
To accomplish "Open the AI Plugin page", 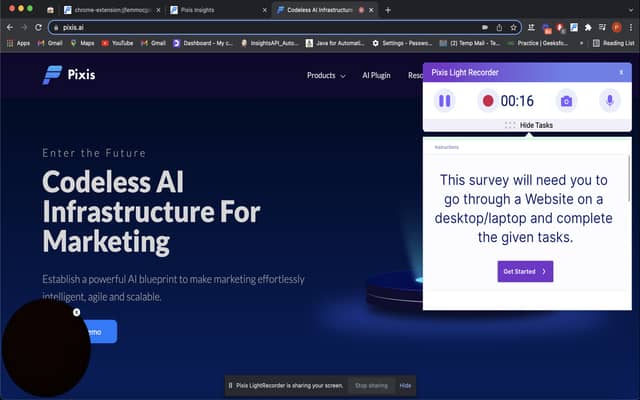I will pos(376,76).
